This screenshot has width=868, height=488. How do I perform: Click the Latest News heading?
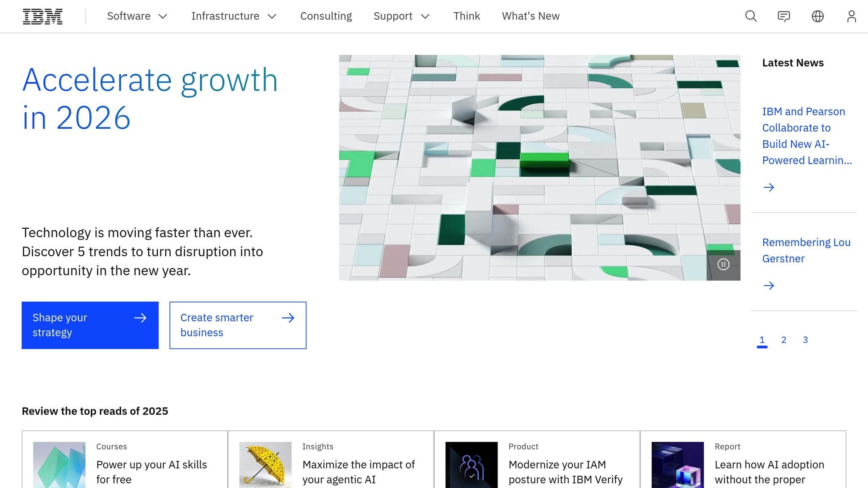click(x=793, y=63)
